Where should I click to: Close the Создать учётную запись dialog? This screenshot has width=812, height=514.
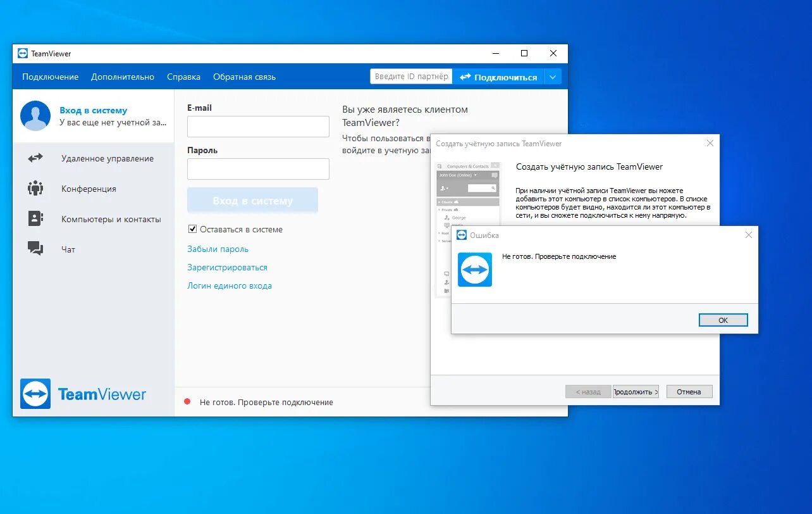click(710, 144)
